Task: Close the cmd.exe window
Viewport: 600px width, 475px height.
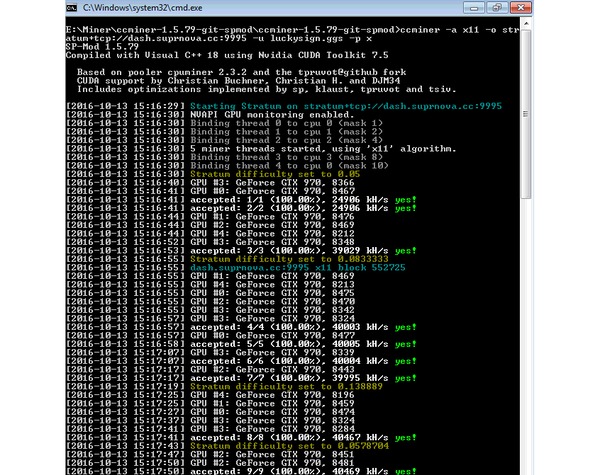Action: (x=520, y=8)
